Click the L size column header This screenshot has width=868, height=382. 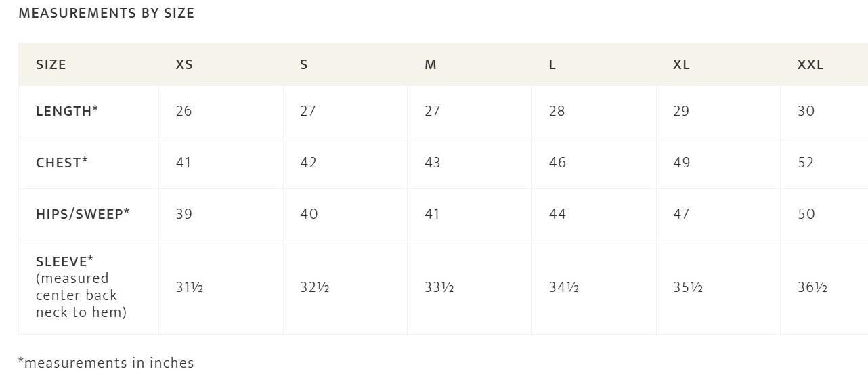click(552, 65)
